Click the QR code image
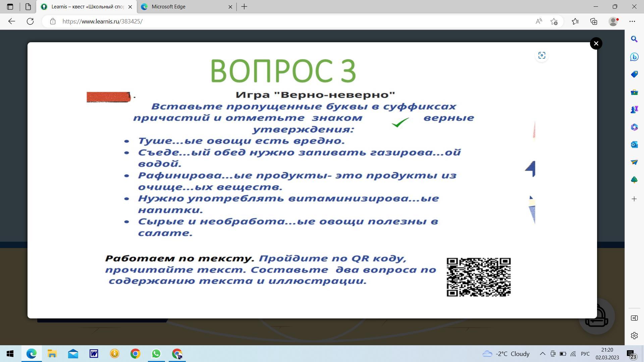644x362 pixels. [x=478, y=277]
